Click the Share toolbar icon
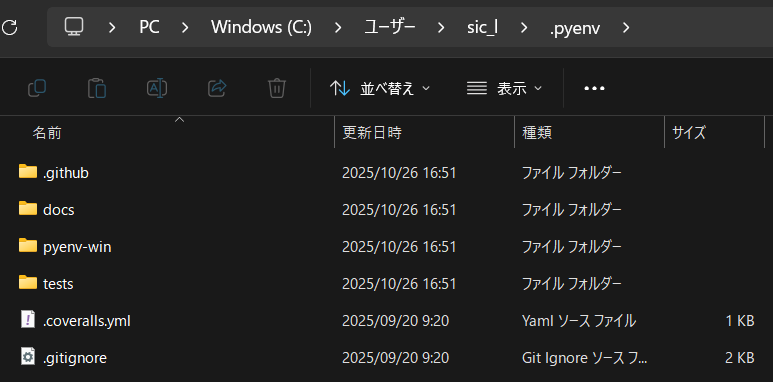773x382 pixels. [217, 88]
